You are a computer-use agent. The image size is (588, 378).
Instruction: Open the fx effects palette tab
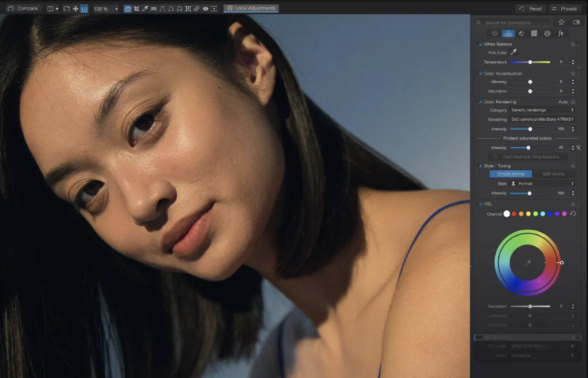click(x=561, y=34)
